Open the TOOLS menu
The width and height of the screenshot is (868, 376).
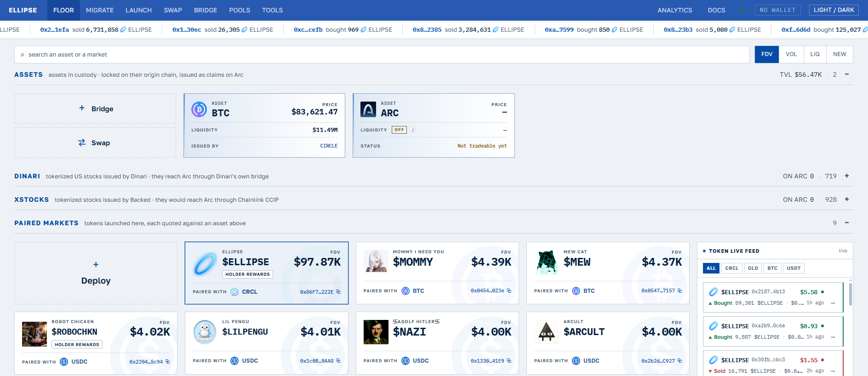pos(272,10)
